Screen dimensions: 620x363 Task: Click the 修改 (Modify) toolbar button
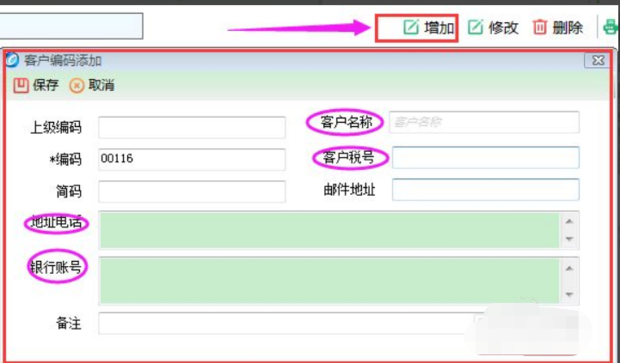pos(493,28)
